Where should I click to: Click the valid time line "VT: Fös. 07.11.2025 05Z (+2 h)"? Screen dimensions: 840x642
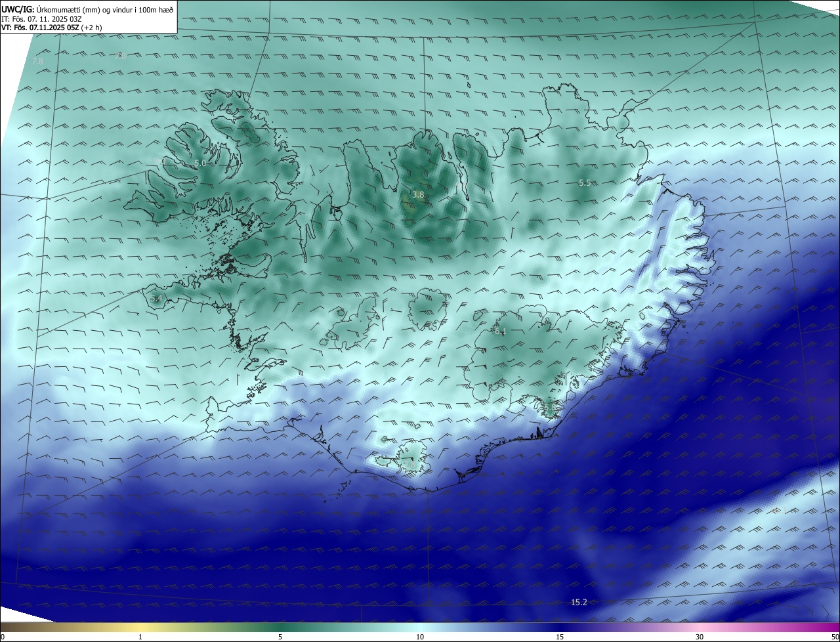pyautogui.click(x=52, y=28)
